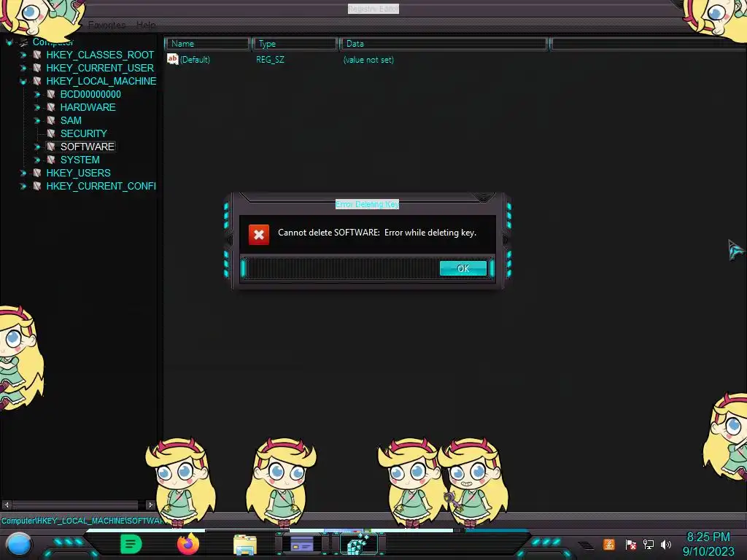Select the SAM key
The width and height of the screenshot is (747, 560).
point(71,120)
